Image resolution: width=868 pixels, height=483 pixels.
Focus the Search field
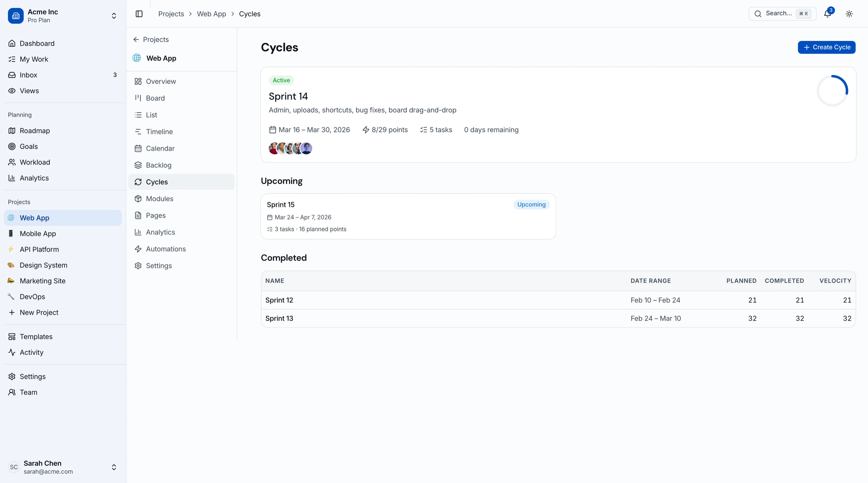click(x=782, y=14)
